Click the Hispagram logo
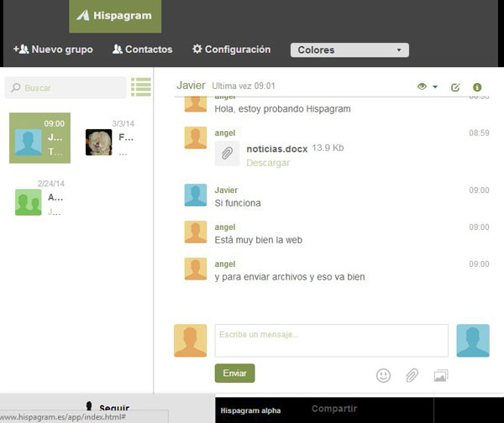This screenshot has width=504, height=423. coord(115,16)
